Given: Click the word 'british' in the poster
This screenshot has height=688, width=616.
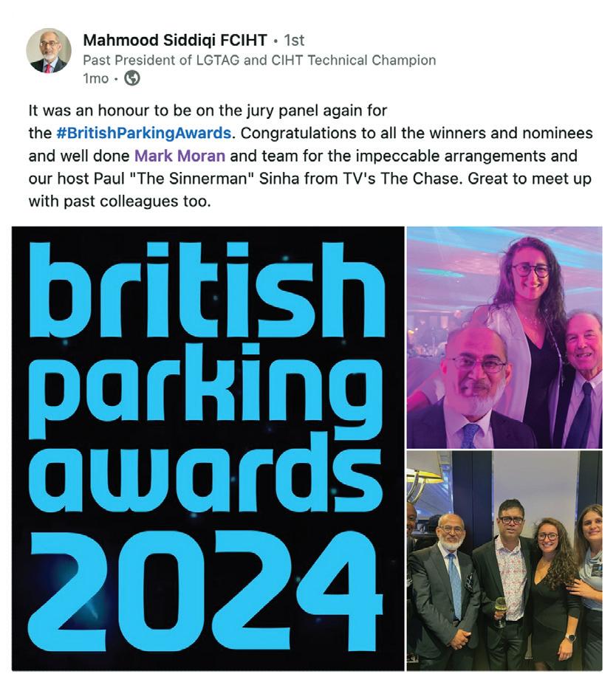Looking at the screenshot, I should click(x=206, y=289).
